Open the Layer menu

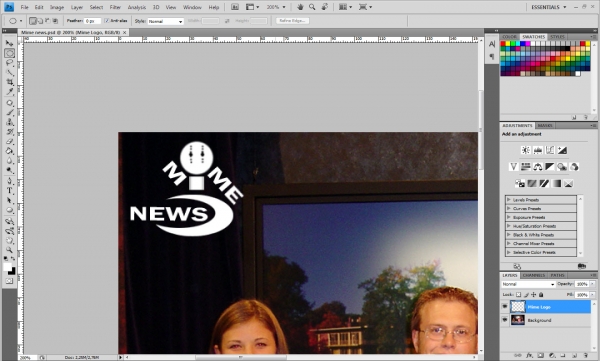pos(77,7)
